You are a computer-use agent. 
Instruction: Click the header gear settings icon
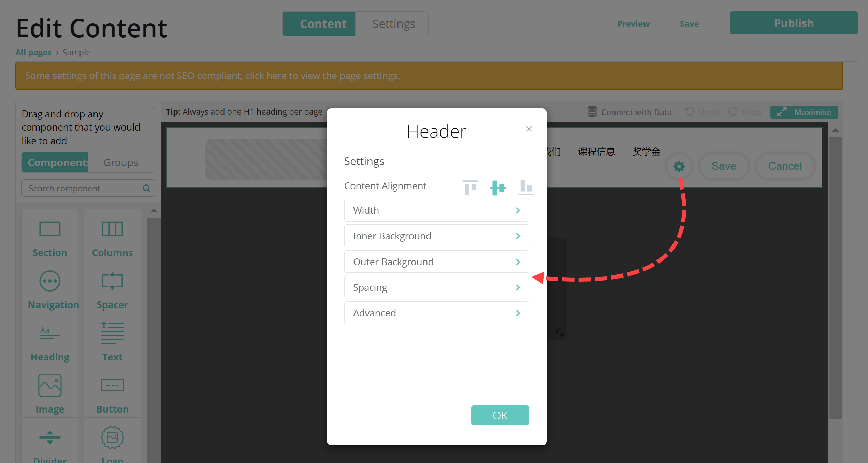click(x=679, y=166)
